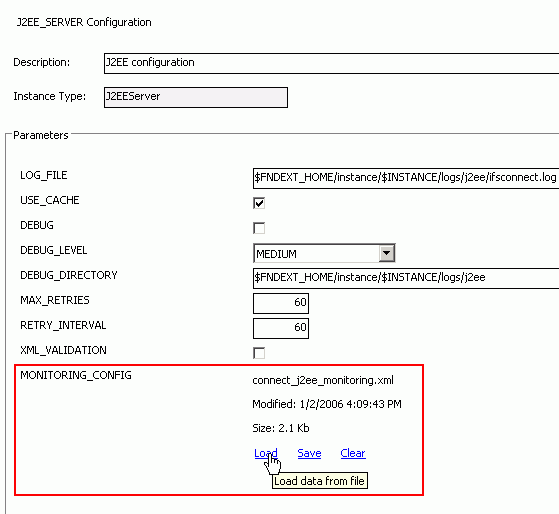Click the Instance Type field
Image resolution: width=559 pixels, height=514 pixels.
click(196, 97)
